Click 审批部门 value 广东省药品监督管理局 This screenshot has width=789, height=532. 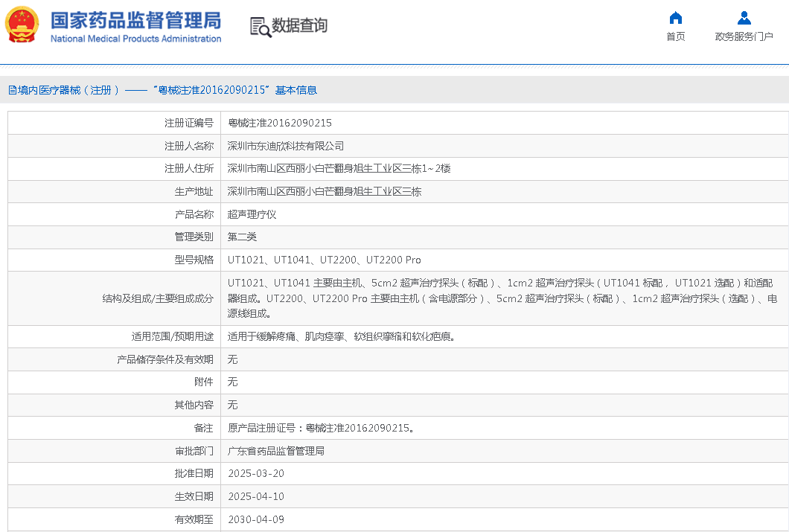275,451
